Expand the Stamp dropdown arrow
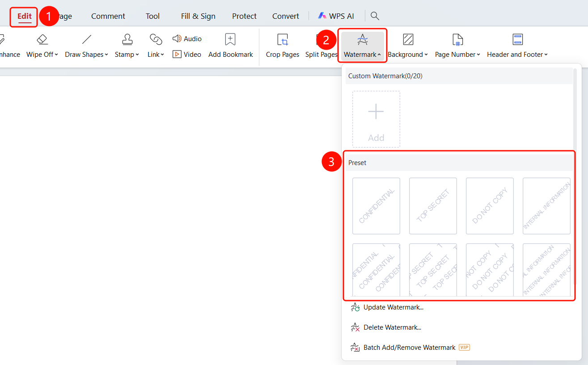Image resolution: width=588 pixels, height=365 pixels. point(137,55)
